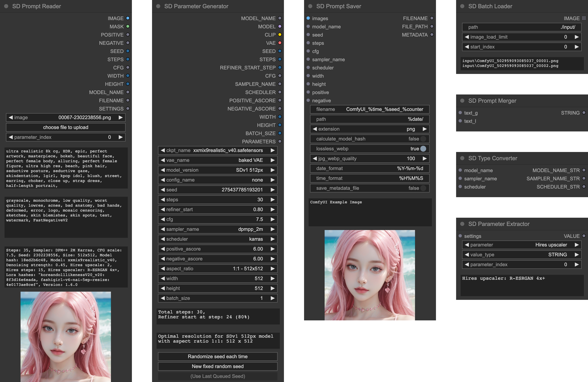
Task: Collapse the SD Prompt Saver node dot
Action: click(310, 6)
